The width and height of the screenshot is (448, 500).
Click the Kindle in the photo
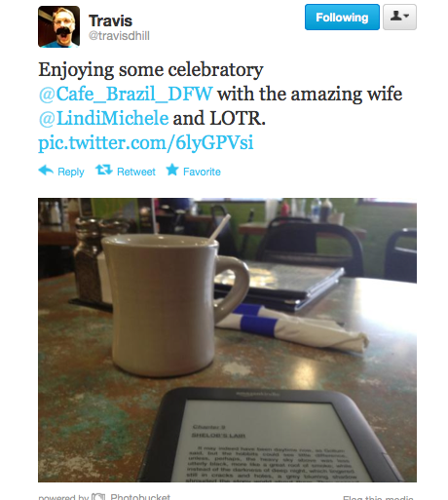[x=273, y=436]
